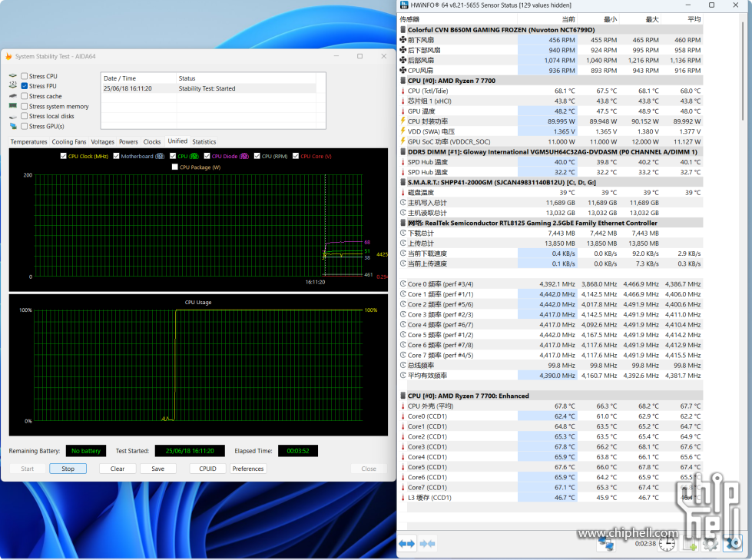
Task: Click the chip icon of the Colorful CVN B650M header
Action: point(403,30)
